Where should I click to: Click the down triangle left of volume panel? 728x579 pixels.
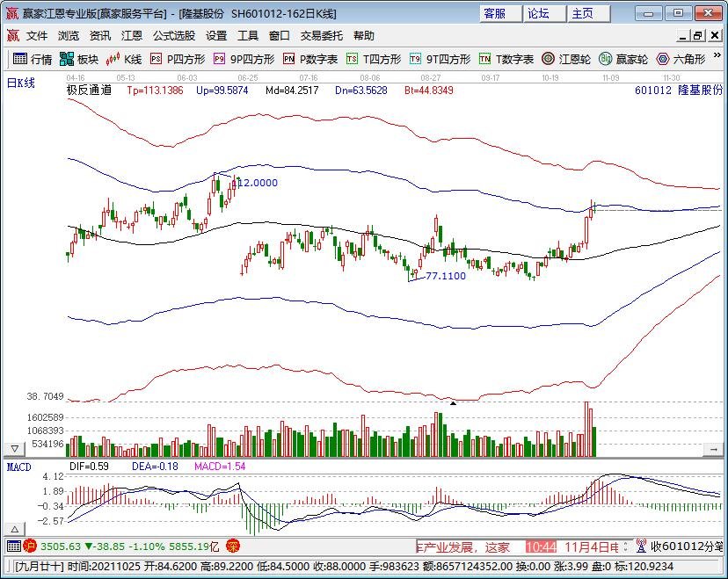pyautogui.click(x=13, y=447)
